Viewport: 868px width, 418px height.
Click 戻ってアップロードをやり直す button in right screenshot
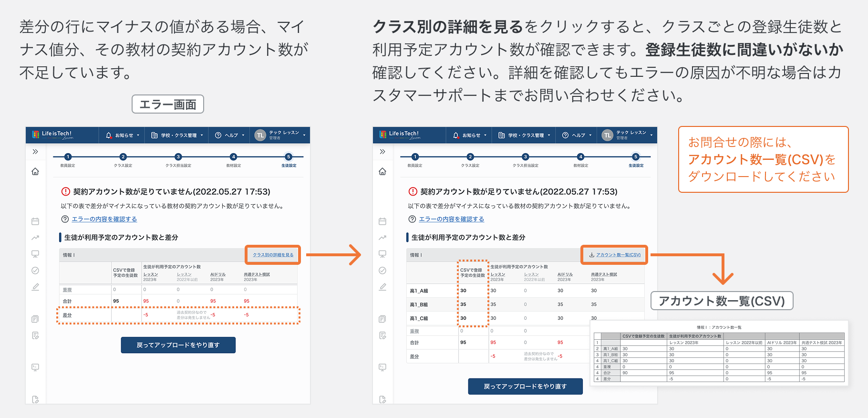(526, 387)
